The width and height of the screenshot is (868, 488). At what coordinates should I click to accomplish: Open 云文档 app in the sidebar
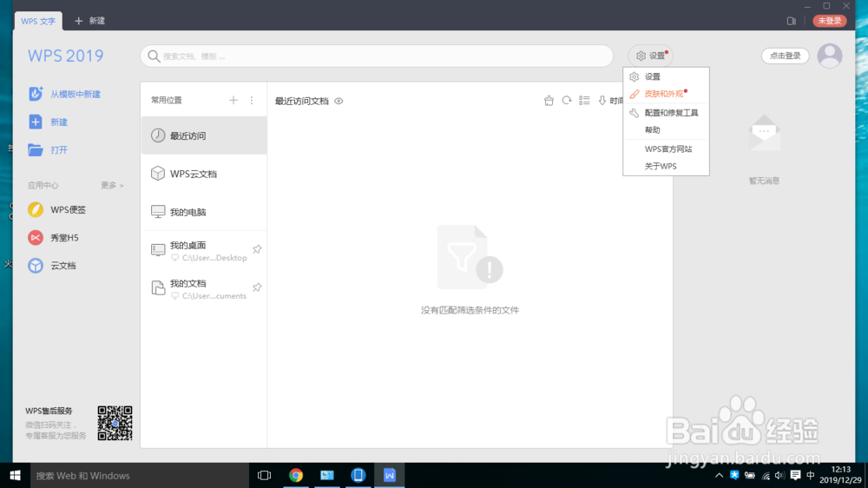(36, 266)
